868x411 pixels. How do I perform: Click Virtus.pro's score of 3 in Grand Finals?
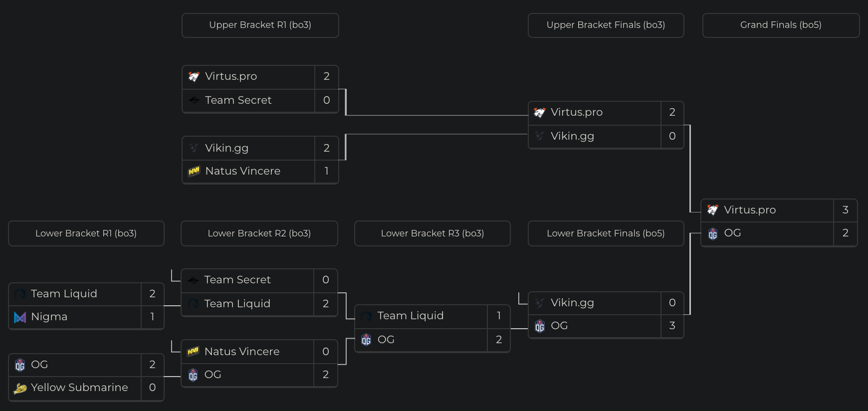(x=845, y=210)
